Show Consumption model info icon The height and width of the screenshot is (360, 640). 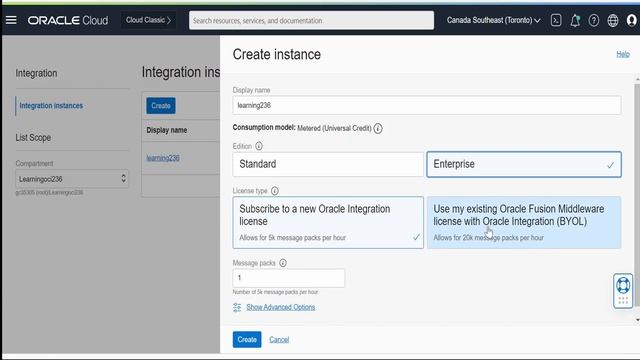[378, 129]
